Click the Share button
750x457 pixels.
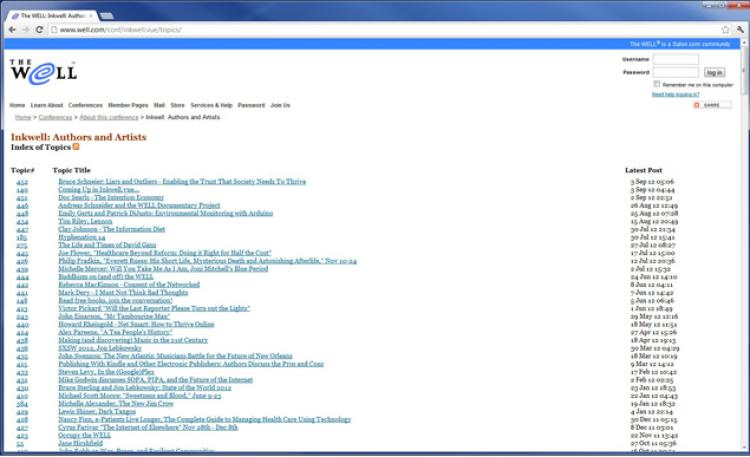tap(712, 105)
